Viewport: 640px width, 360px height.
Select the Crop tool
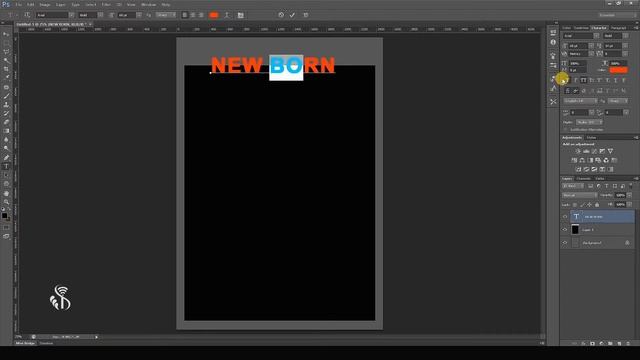(6, 69)
